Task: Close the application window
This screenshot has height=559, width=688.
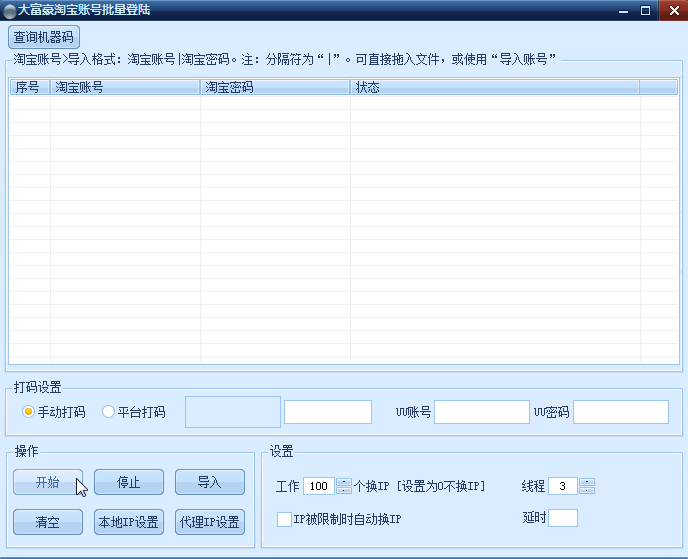Action: [x=674, y=11]
